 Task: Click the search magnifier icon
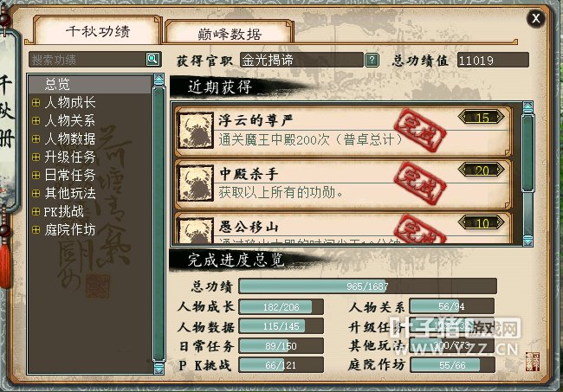pos(152,59)
